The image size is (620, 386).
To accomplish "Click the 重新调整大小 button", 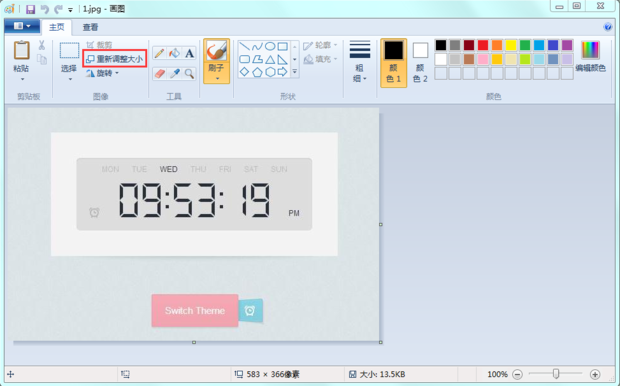I will (x=115, y=59).
